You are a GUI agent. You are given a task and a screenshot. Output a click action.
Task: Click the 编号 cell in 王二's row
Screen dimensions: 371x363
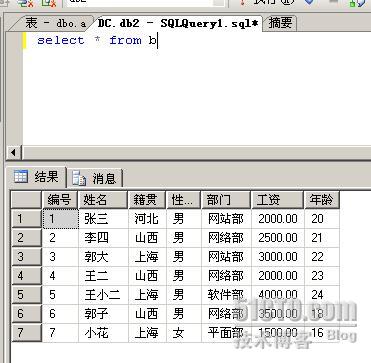[x=60, y=276]
